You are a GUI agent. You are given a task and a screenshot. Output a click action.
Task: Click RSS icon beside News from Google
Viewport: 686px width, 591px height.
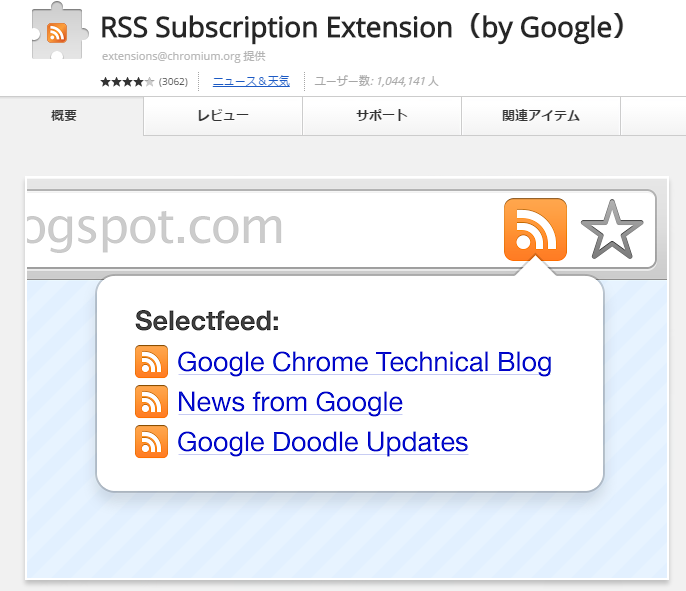click(151, 402)
